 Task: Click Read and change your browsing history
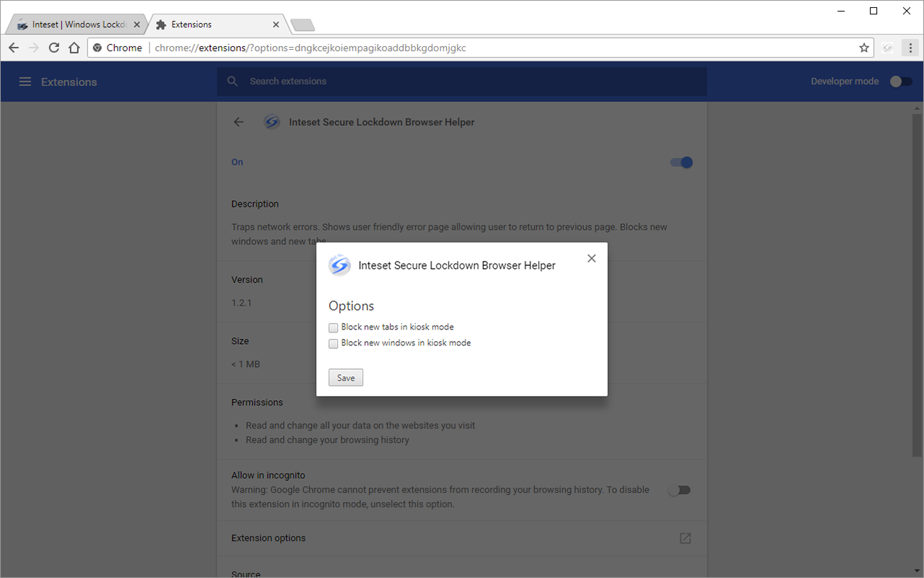coord(327,440)
